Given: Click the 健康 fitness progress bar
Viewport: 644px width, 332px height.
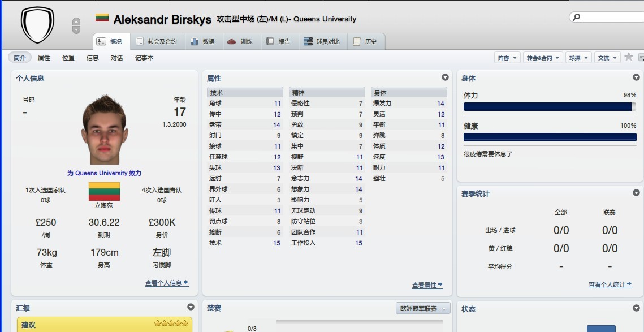Looking at the screenshot, I should pos(550,137).
